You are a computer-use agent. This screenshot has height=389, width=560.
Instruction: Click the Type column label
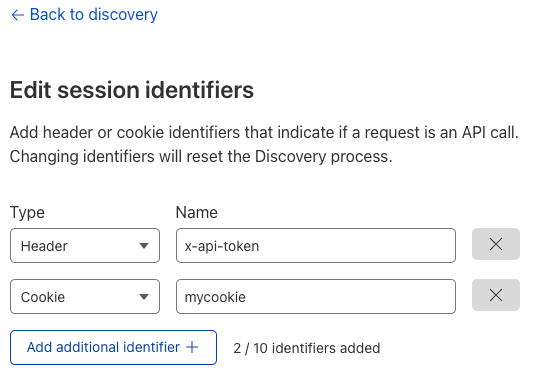27,213
